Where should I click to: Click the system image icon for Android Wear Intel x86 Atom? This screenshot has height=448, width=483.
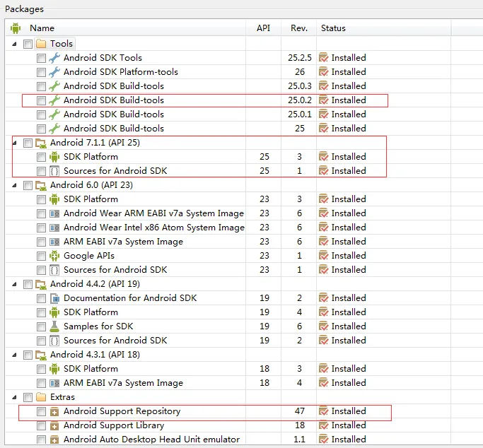(54, 228)
